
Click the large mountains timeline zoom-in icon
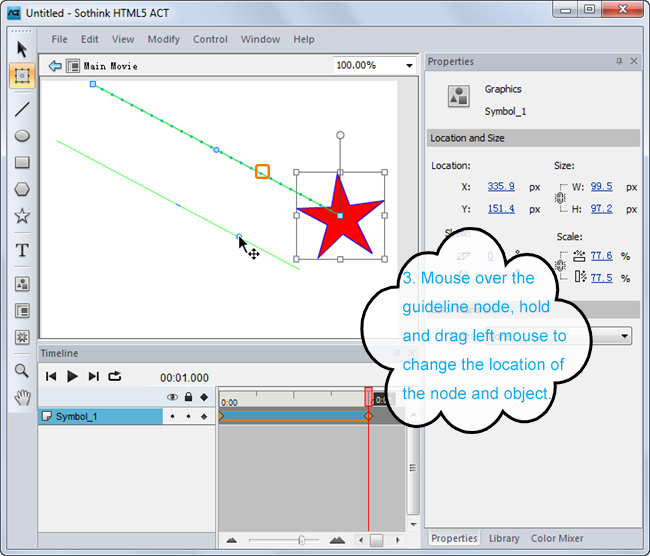pyautogui.click(x=337, y=539)
